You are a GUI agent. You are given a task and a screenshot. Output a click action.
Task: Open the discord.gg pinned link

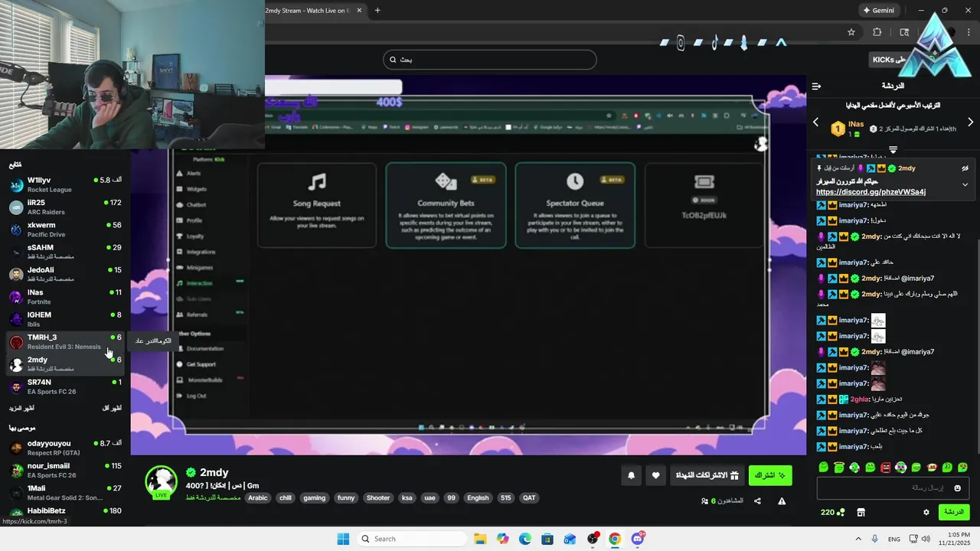coord(871,192)
